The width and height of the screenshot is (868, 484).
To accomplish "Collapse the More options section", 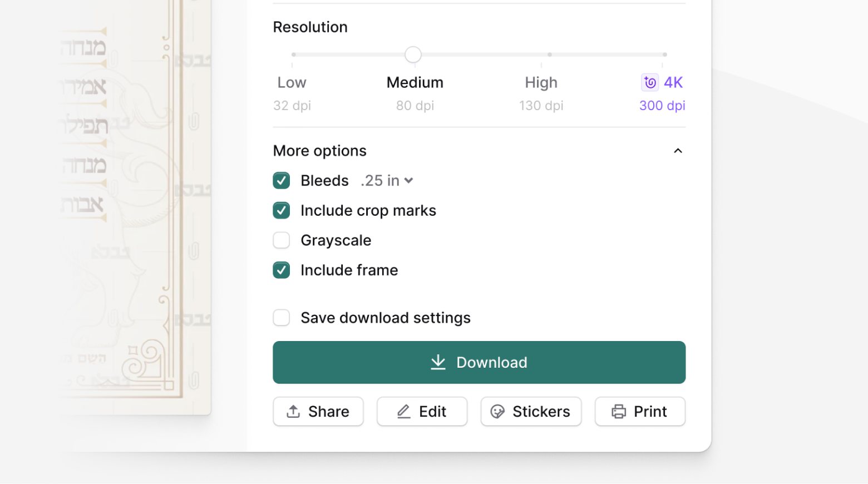I will click(678, 151).
